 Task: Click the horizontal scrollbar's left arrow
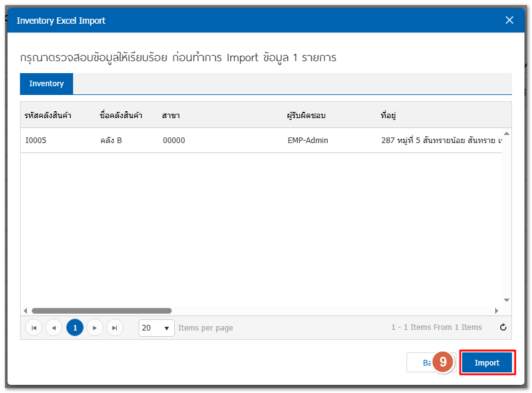tap(26, 311)
